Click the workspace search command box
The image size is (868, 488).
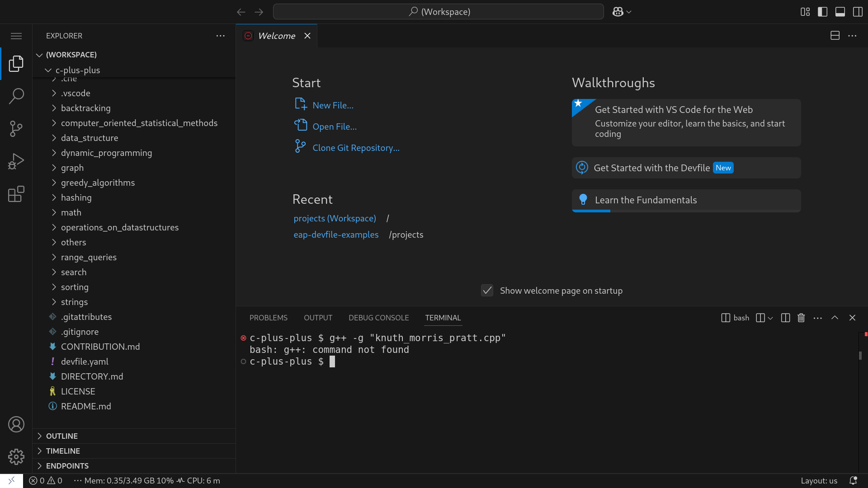438,12
